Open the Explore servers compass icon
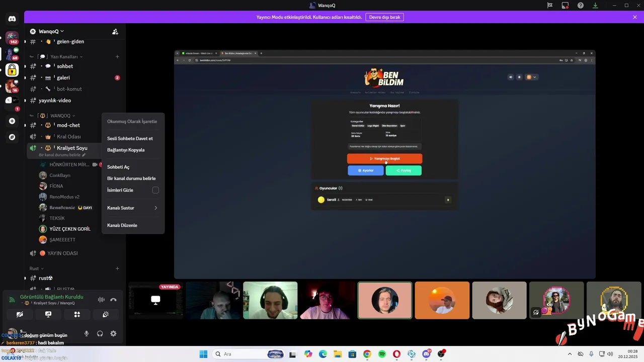Viewport: 644px width, 362px height. point(12,137)
